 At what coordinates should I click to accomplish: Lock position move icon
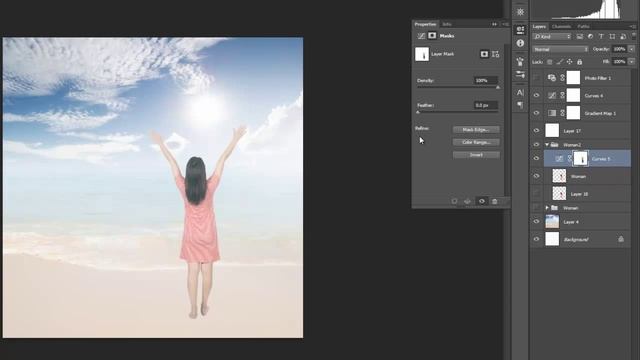(x=569, y=62)
